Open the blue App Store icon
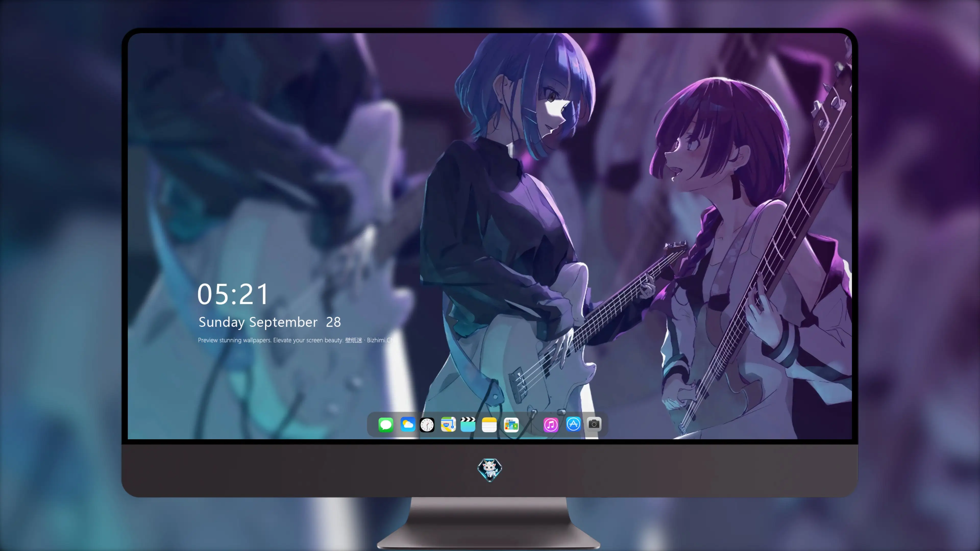Image resolution: width=980 pixels, height=551 pixels. pyautogui.click(x=573, y=424)
